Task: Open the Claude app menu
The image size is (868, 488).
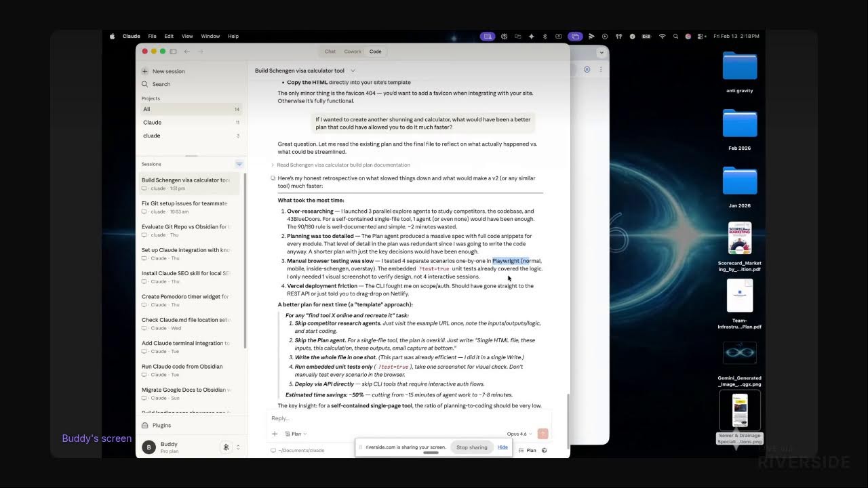Action: (132, 36)
